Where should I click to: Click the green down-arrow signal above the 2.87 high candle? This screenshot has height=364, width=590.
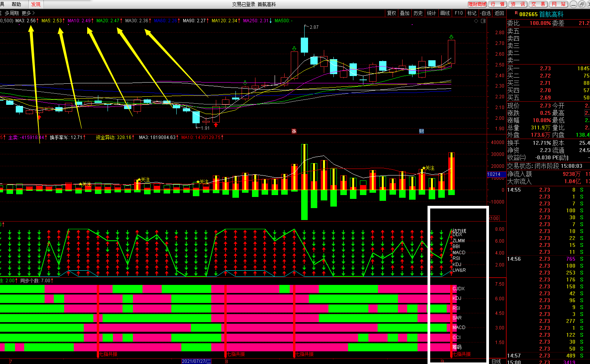[294, 49]
